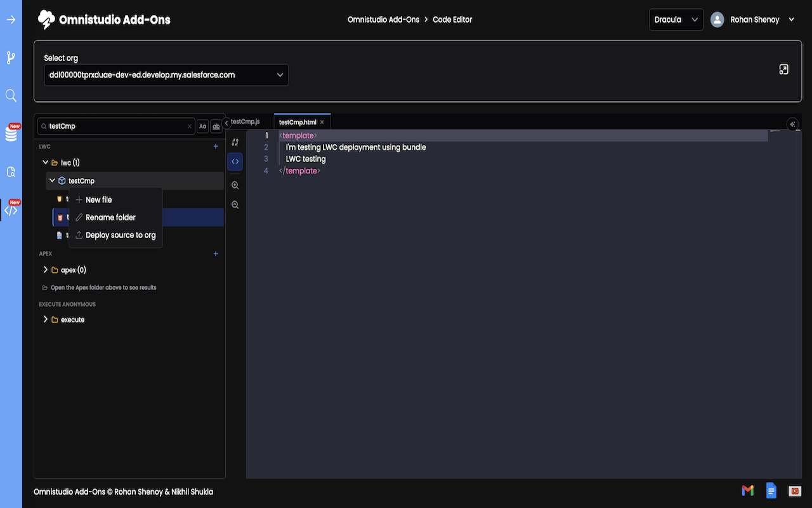The width and height of the screenshot is (812, 508).
Task: Select the HTML file row under testCmp
Action: pyautogui.click(x=138, y=217)
